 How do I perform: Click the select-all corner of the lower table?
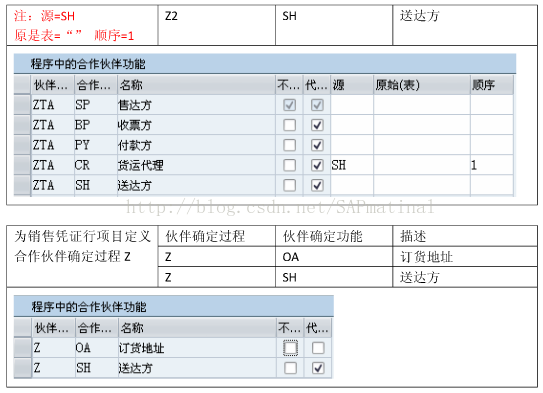[23, 328]
